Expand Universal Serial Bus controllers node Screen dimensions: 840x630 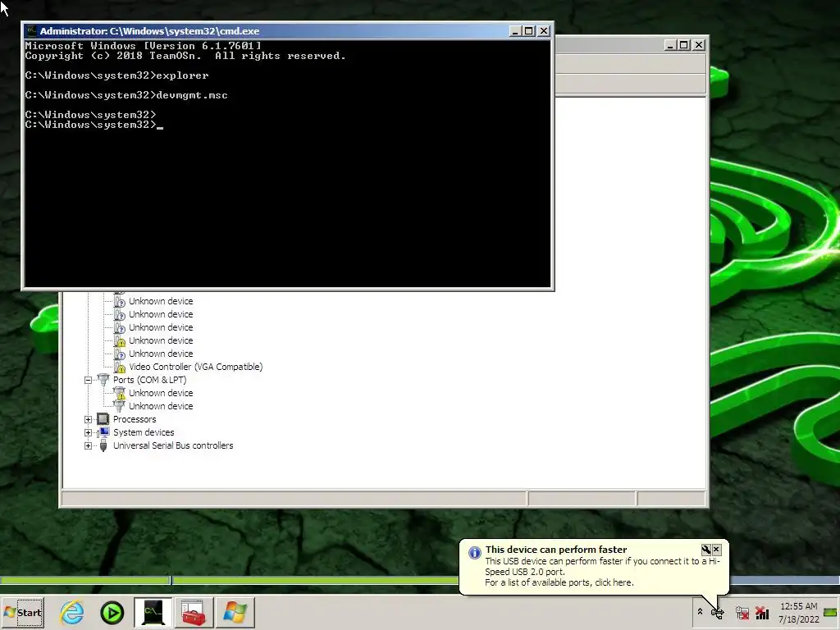(89, 445)
